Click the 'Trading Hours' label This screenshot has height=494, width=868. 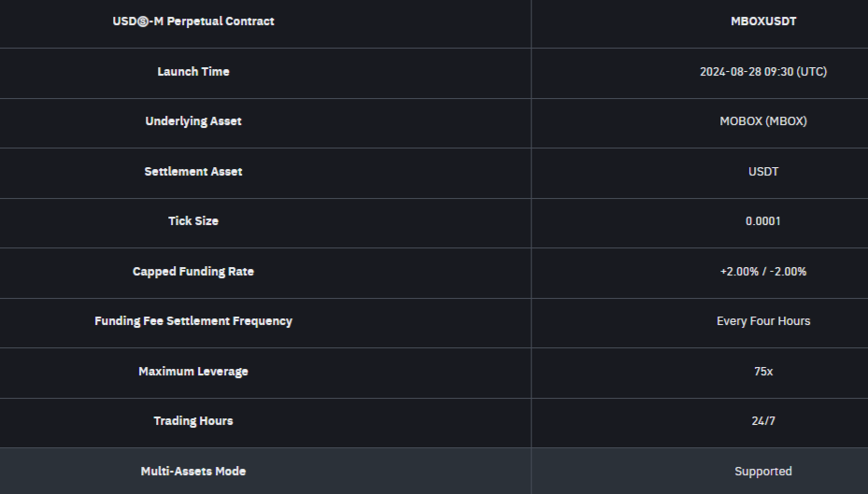193,421
